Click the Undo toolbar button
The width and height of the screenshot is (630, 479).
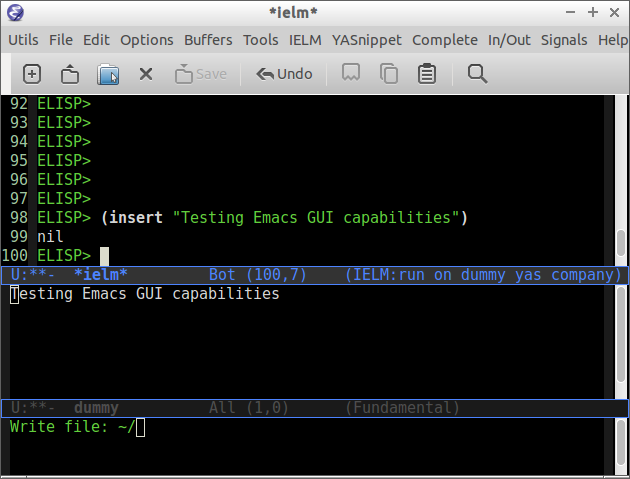284,74
